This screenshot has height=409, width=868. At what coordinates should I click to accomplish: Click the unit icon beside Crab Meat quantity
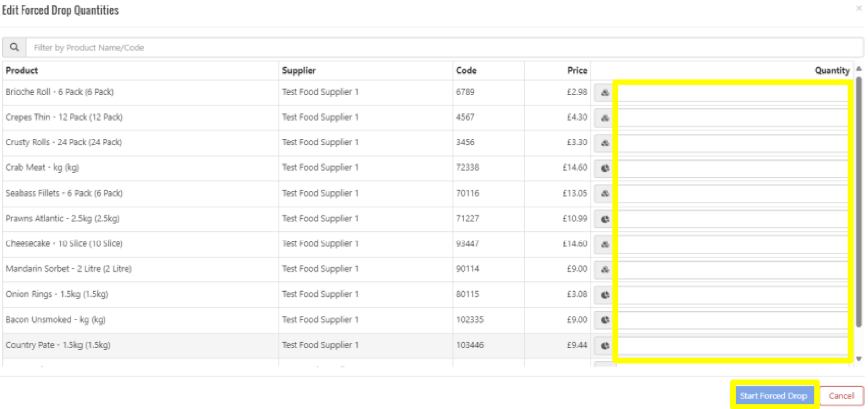pos(605,168)
